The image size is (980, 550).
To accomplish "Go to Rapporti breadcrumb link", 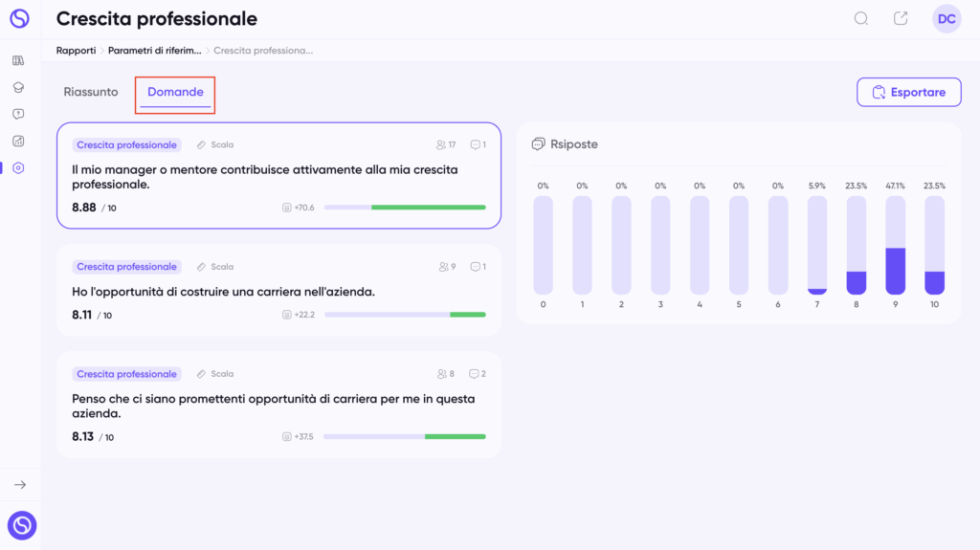I will click(x=77, y=51).
